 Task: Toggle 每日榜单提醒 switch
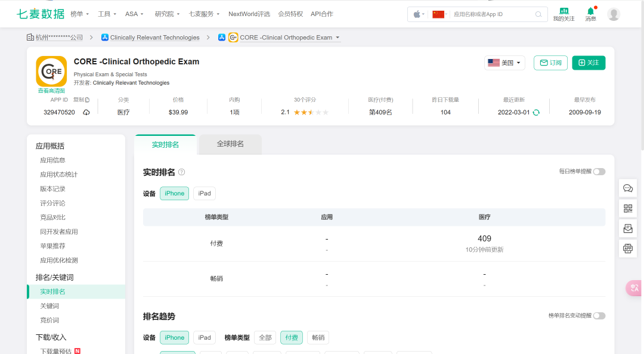point(599,172)
